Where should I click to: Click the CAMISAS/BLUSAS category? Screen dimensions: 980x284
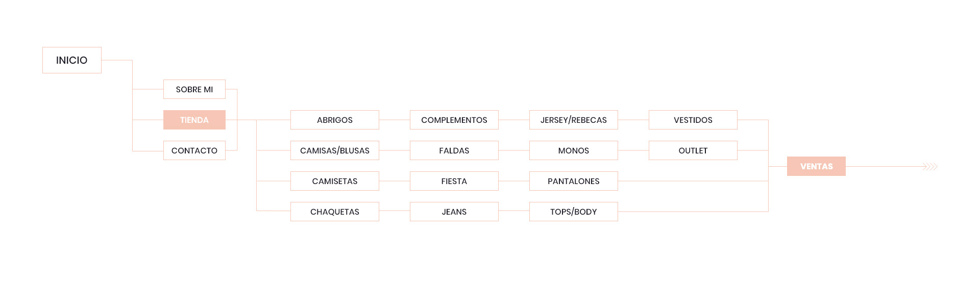click(x=335, y=150)
